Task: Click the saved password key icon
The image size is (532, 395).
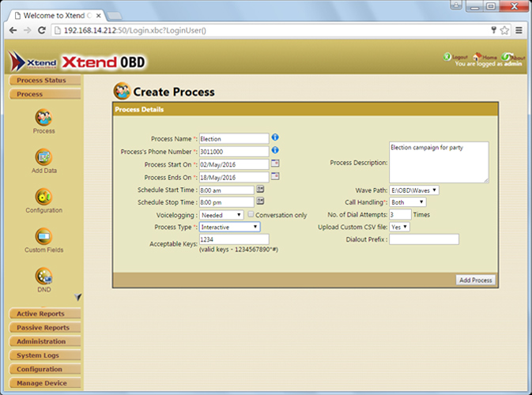Action: [x=493, y=30]
